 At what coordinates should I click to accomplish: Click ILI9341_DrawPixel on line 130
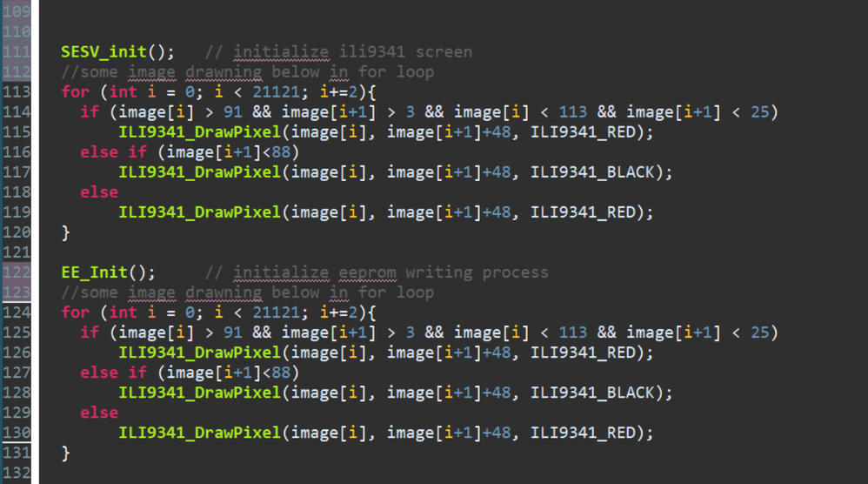coord(199,432)
